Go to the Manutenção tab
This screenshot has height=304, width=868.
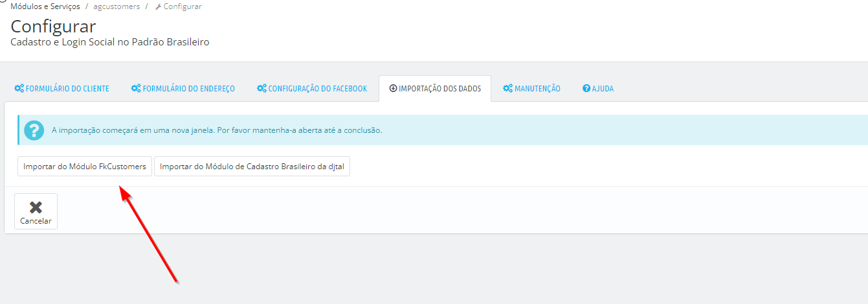pos(531,89)
